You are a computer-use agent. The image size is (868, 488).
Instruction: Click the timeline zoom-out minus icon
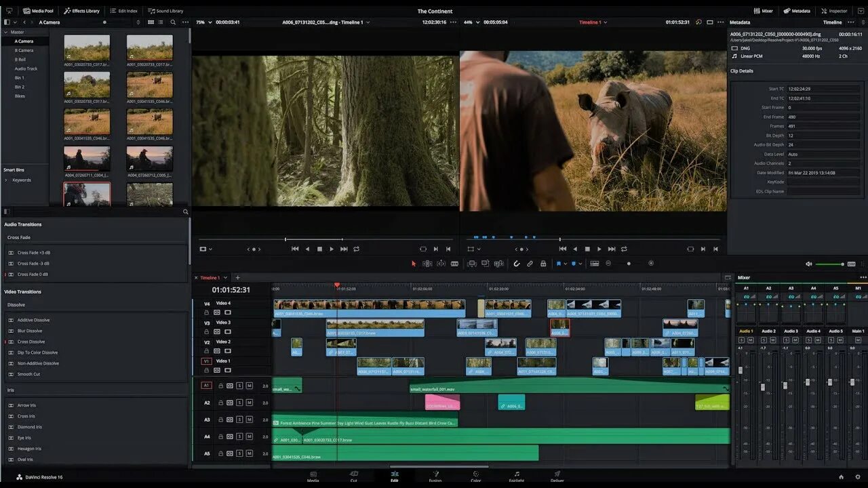point(608,264)
